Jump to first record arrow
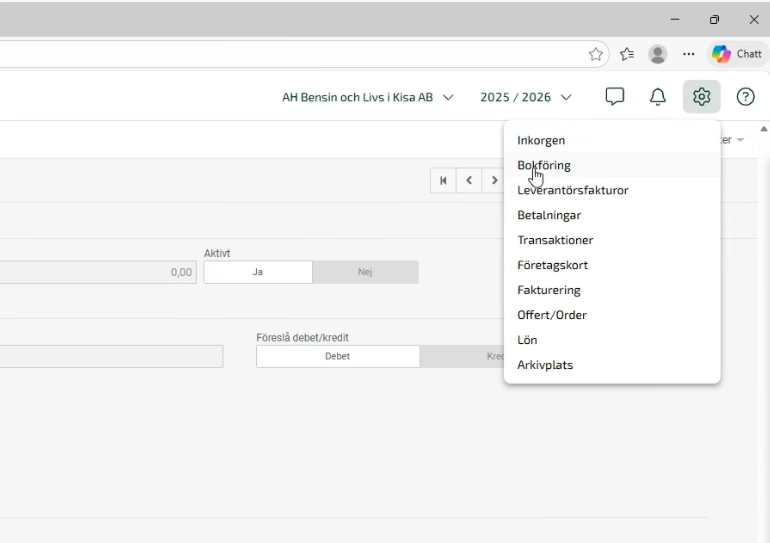Viewport: 770px width, 543px height. (443, 181)
